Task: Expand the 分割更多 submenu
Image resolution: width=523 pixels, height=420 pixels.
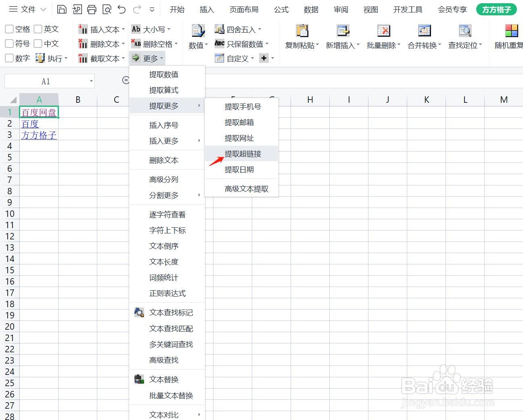Action: click(167, 195)
